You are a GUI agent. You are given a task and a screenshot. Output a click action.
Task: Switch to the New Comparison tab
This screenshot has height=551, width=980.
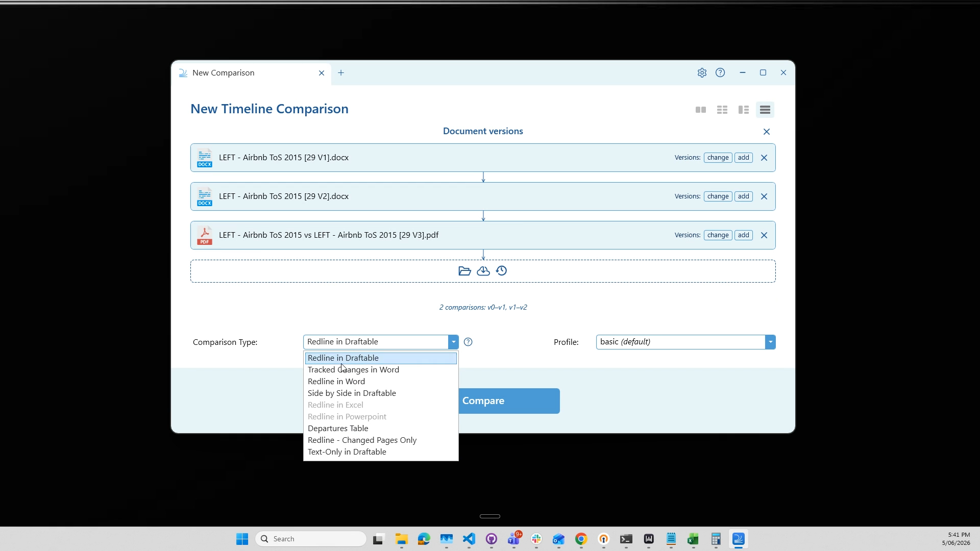click(x=251, y=73)
